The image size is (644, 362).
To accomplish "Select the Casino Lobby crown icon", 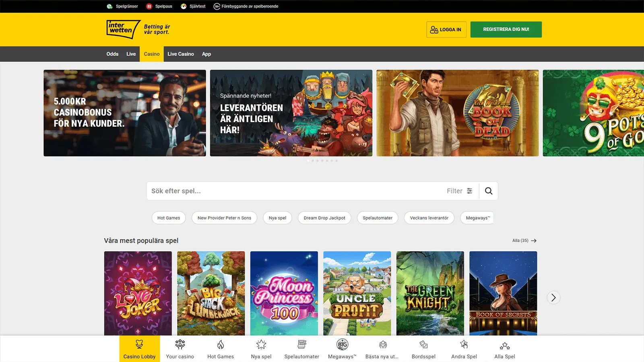I will point(139,344).
